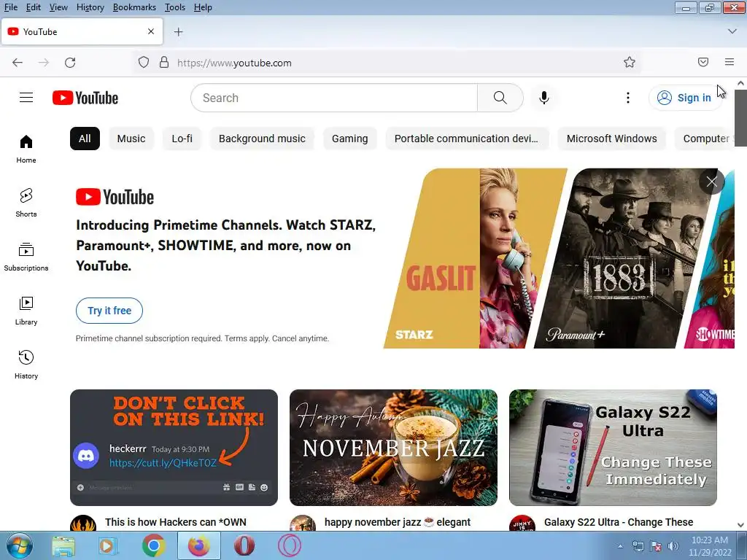747x560 pixels.
Task: Dismiss the Primetime Channels banner
Action: pos(712,182)
